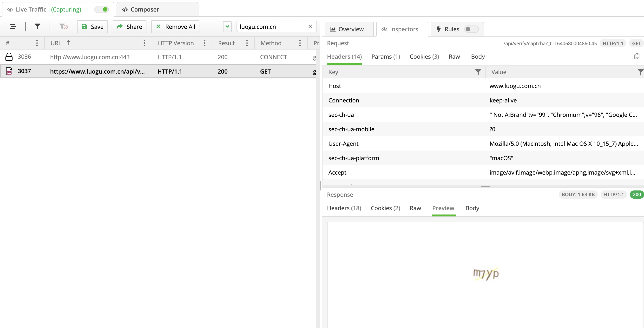Click the filter funnel icon in toolbar
644x328 pixels.
38,26
